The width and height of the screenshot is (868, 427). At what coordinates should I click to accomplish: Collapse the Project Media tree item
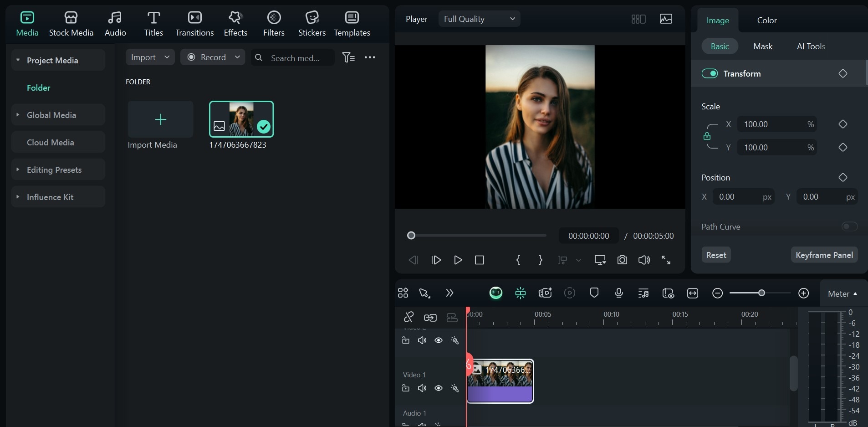click(18, 60)
